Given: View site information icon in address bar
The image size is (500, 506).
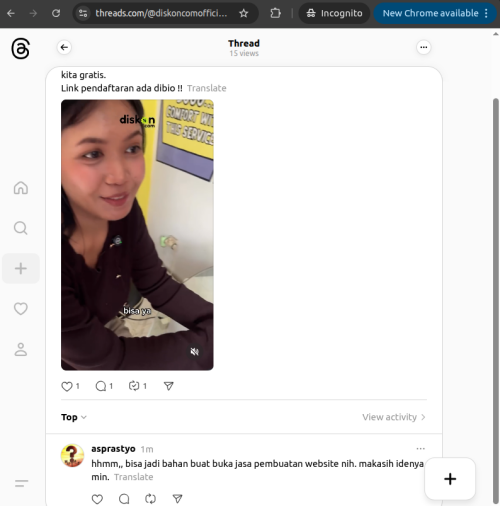Looking at the screenshot, I should tap(83, 13).
